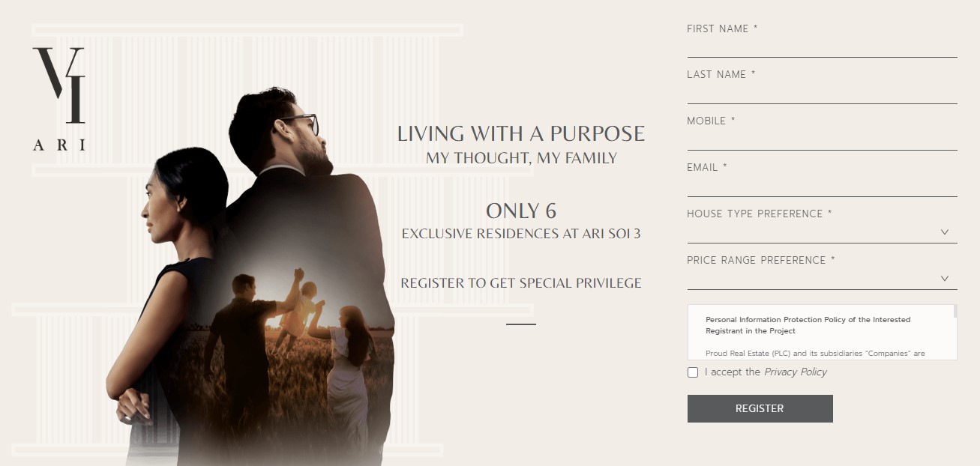Screen dimensions: 980x466
Task: Focus the First Name field
Action: (822, 48)
